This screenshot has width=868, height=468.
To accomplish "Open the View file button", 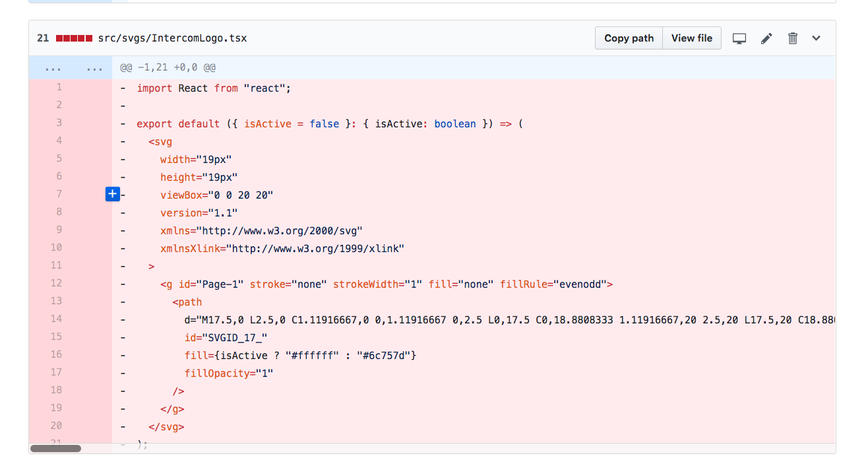I will tap(691, 38).
